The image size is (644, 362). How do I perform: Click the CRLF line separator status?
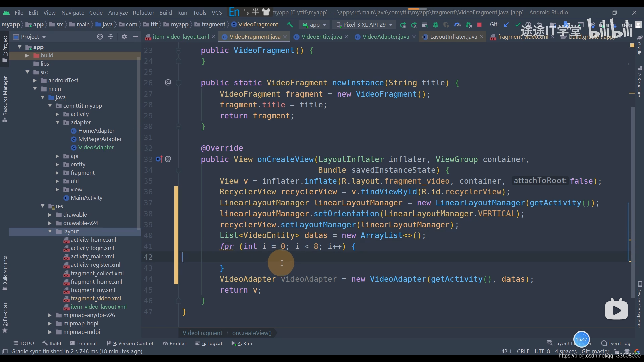pyautogui.click(x=523, y=351)
